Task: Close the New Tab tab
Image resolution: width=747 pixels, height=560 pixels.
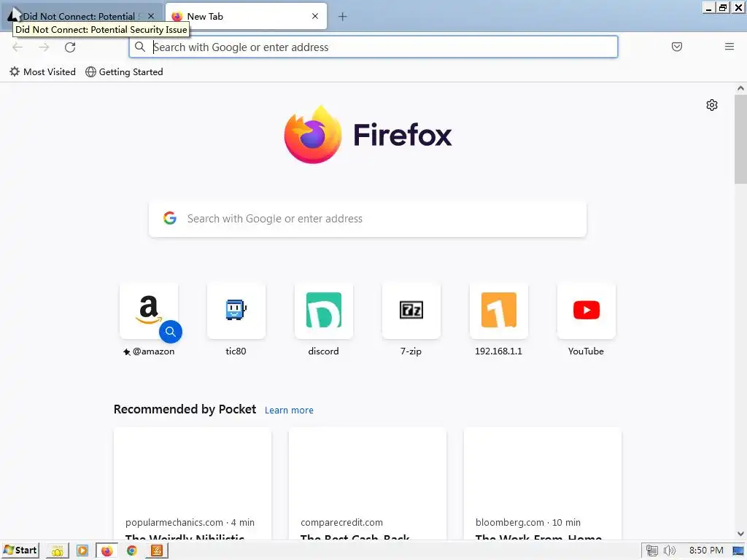Action: click(x=315, y=16)
